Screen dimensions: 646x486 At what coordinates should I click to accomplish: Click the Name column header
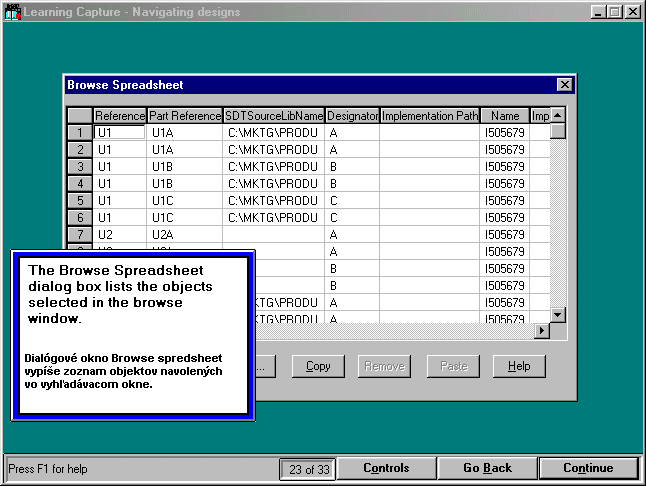(505, 116)
